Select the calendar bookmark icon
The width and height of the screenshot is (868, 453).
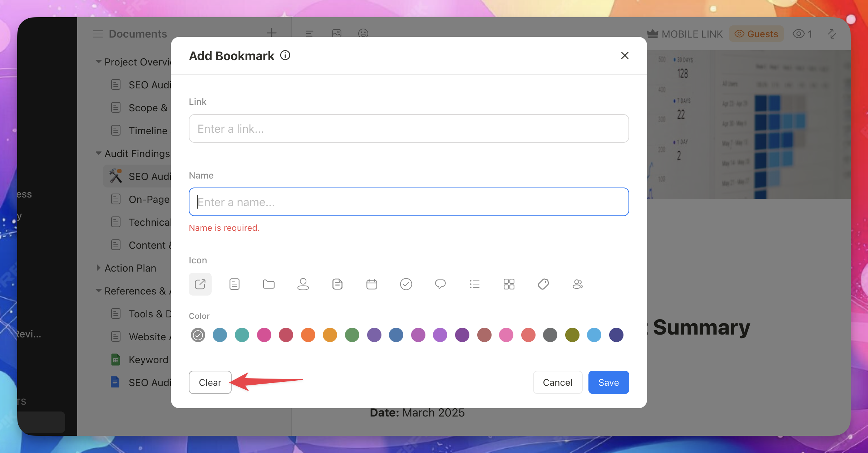point(372,284)
